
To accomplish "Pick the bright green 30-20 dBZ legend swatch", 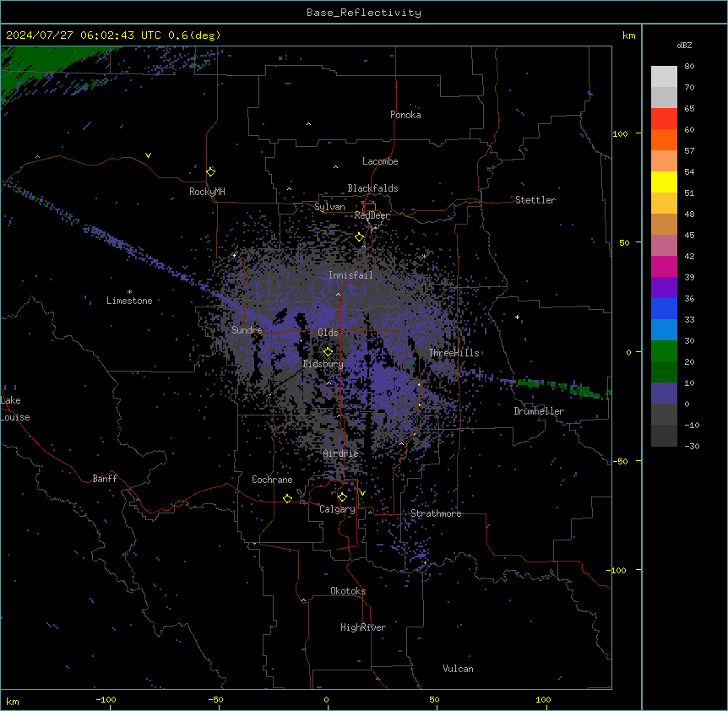I will click(x=664, y=351).
